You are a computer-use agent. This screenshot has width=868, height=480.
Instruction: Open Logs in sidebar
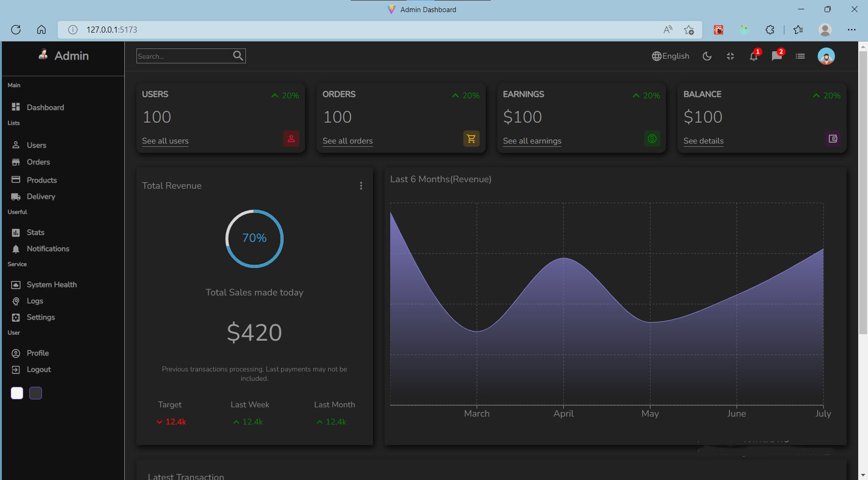pos(27,301)
